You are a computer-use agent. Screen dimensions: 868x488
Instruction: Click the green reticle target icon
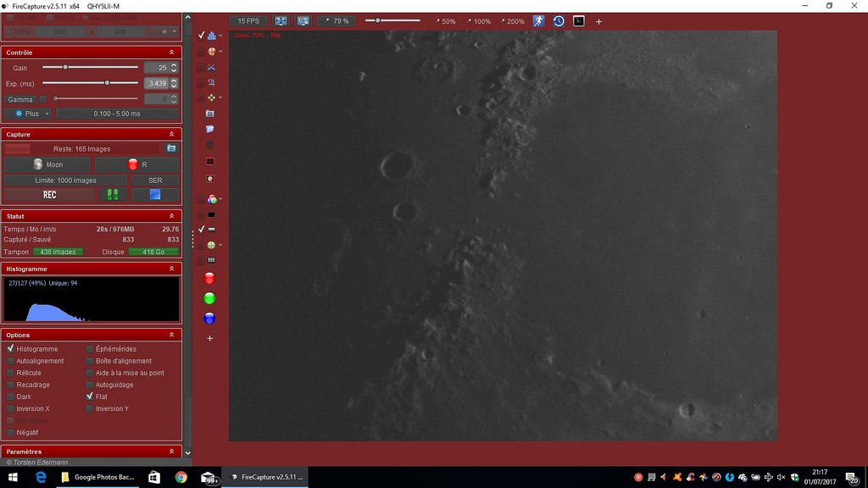click(x=211, y=245)
